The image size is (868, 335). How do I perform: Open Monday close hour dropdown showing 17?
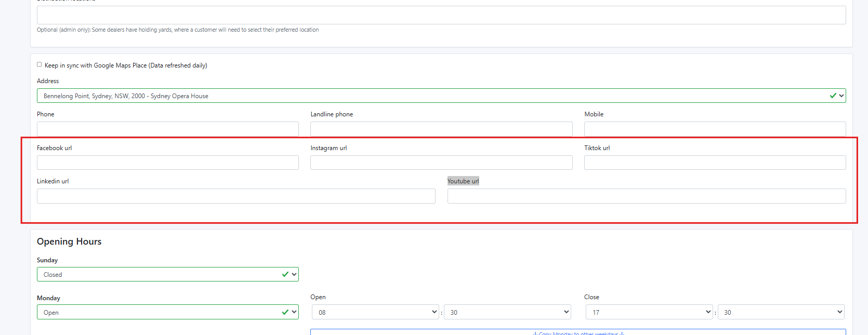(649, 312)
